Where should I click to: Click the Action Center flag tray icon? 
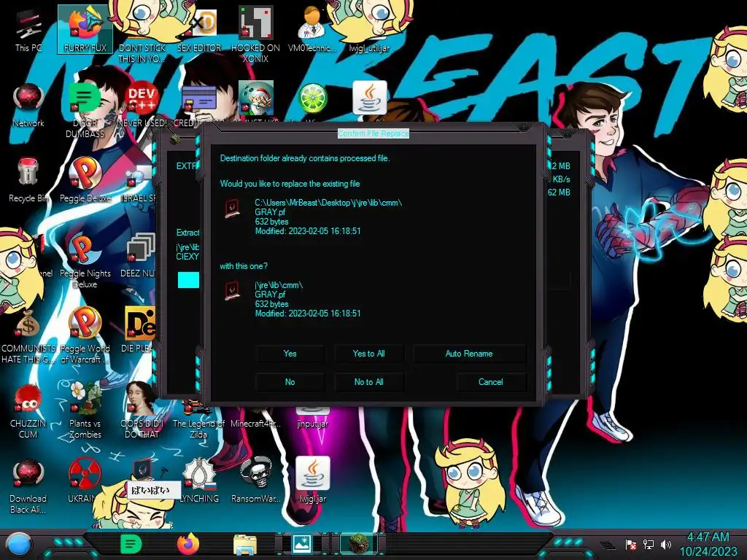tap(631, 544)
